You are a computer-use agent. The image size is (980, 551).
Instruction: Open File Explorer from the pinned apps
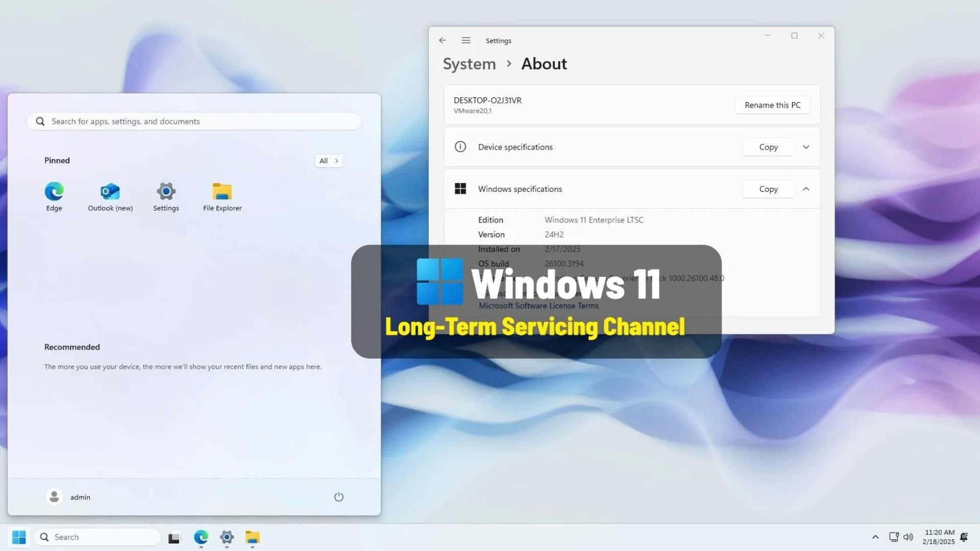coord(222,194)
